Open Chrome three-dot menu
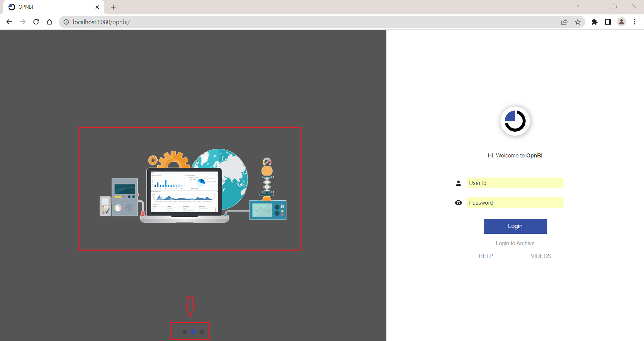The width and height of the screenshot is (644, 341). [x=635, y=22]
